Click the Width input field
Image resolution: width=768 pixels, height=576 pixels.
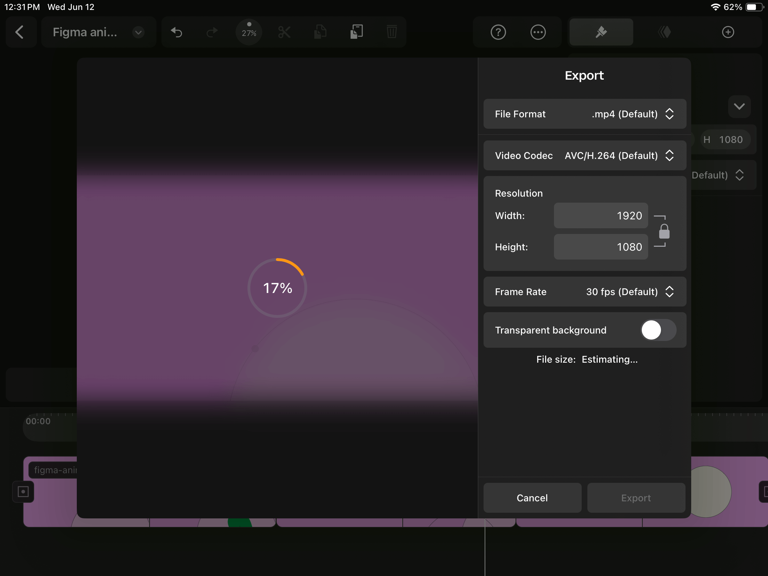(600, 216)
